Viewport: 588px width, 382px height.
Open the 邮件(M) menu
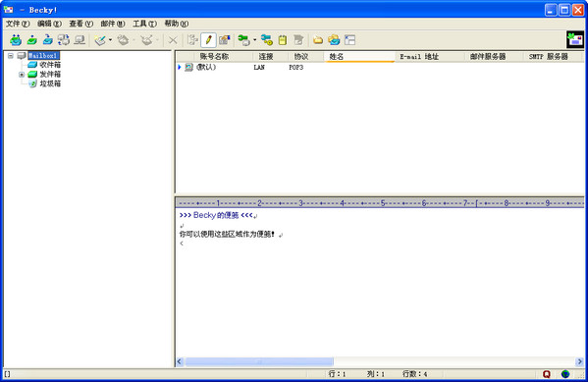[113, 24]
